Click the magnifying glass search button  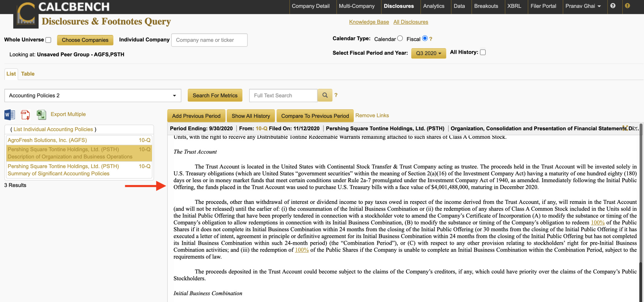(x=325, y=95)
